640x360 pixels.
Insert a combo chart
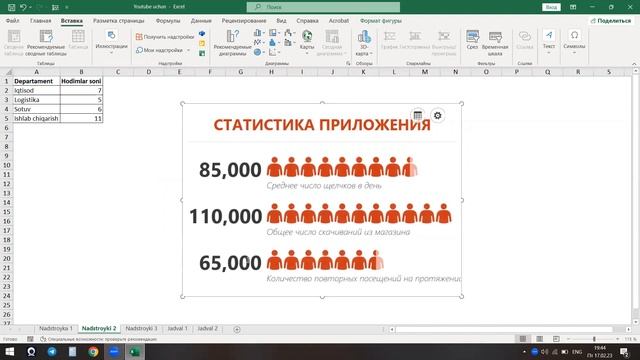289,42
